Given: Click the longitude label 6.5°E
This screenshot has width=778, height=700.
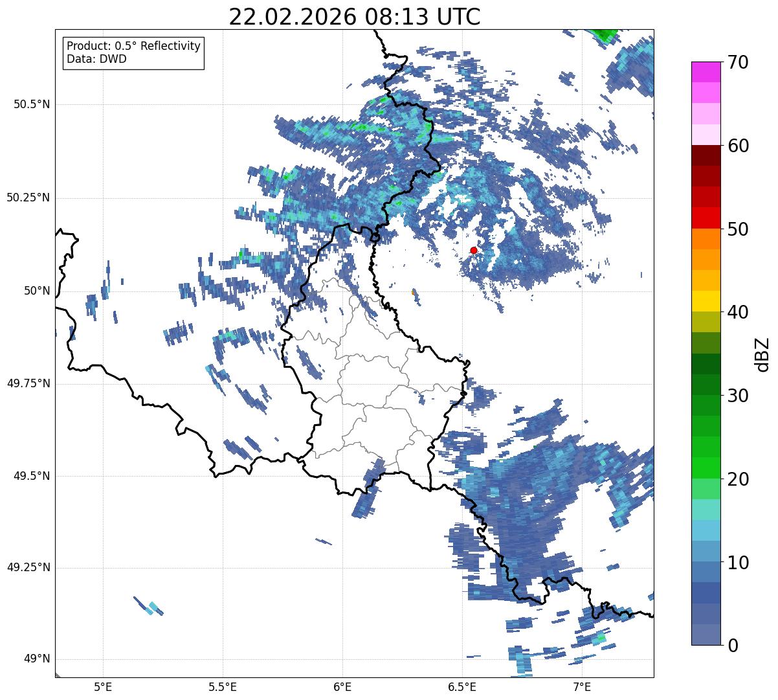Looking at the screenshot, I should click(x=462, y=688).
